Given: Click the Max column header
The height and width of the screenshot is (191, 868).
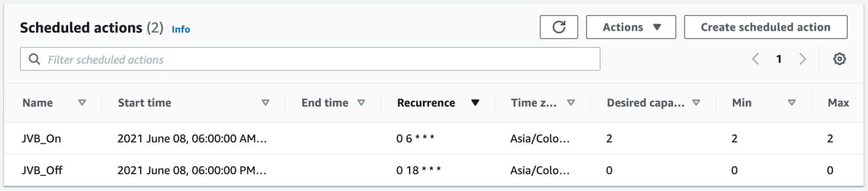Looking at the screenshot, I should click(x=838, y=103).
